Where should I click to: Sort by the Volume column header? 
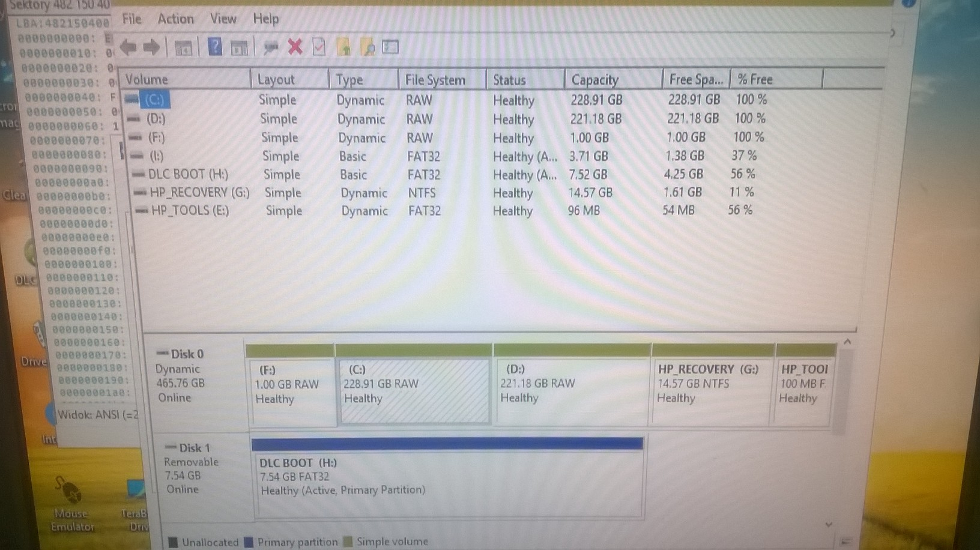185,79
